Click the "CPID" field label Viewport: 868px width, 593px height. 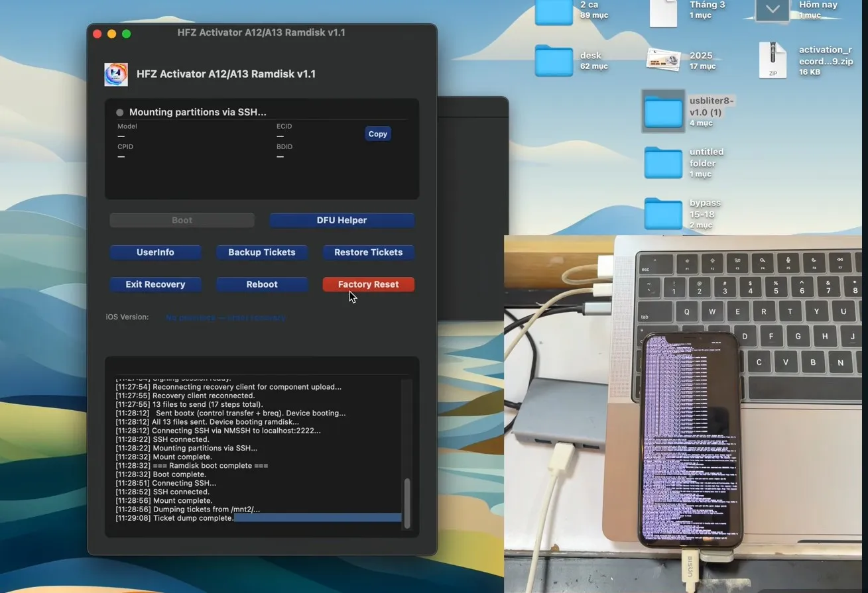pos(125,146)
